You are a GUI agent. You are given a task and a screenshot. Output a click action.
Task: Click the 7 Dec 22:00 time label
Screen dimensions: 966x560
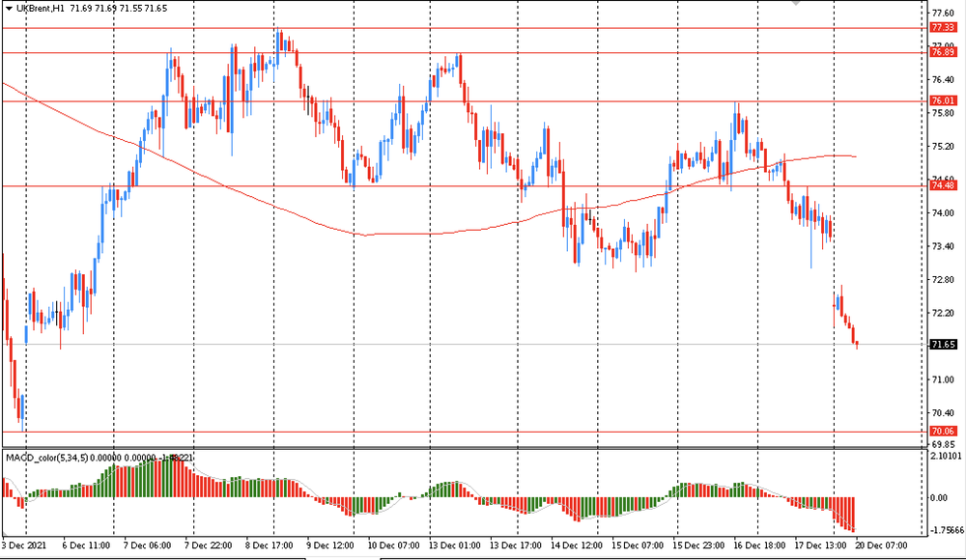click(209, 546)
